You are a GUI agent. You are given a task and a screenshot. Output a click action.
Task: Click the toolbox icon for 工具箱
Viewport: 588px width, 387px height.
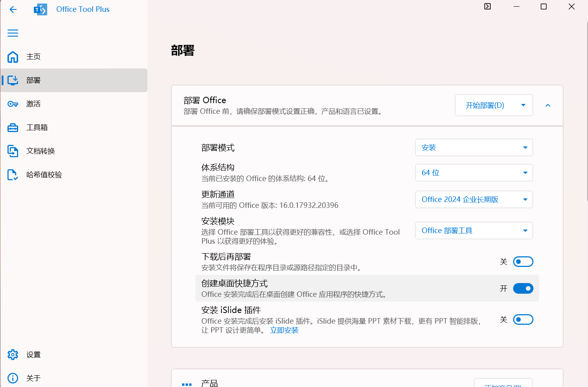point(13,128)
